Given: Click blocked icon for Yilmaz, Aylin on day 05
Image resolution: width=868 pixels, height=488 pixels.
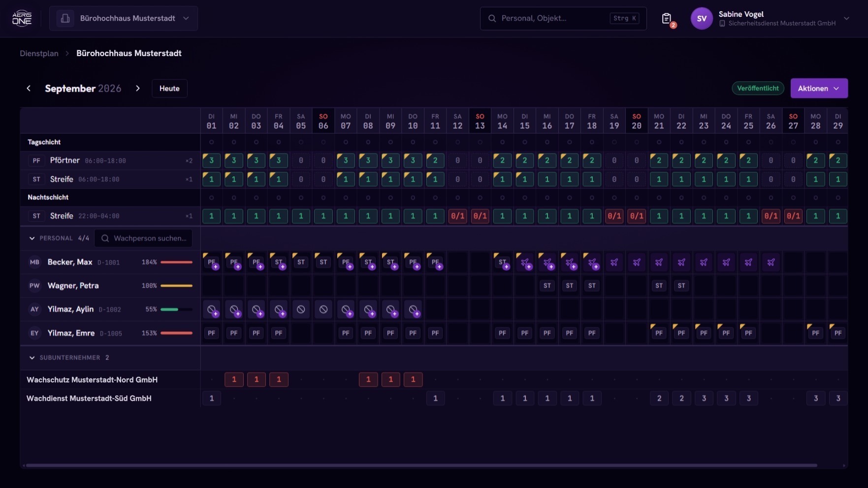Looking at the screenshot, I should coord(301,309).
